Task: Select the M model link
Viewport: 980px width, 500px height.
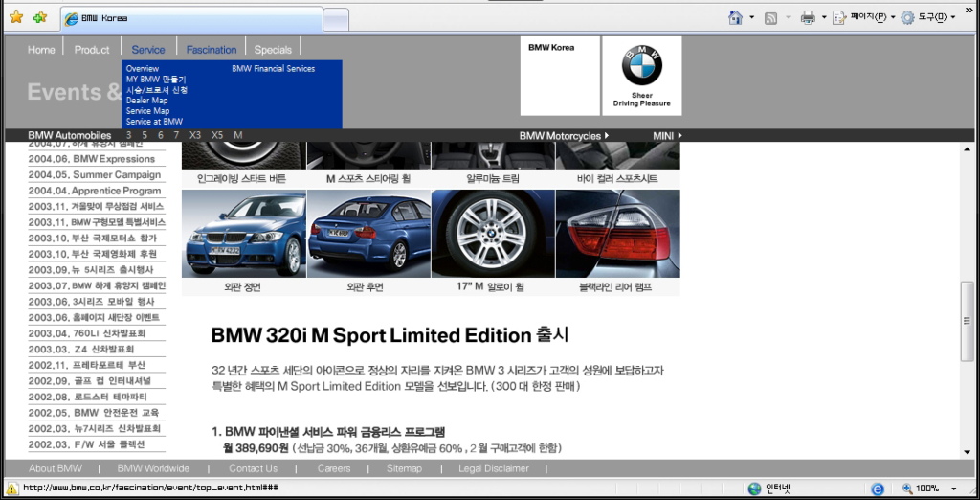Action: click(238, 135)
